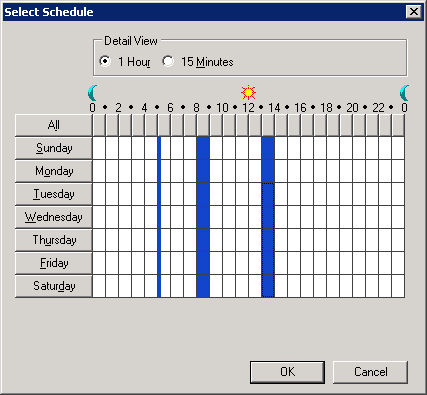This screenshot has height=395, width=427.
Task: Click the hour 23 column header button
Action: [x=398, y=125]
